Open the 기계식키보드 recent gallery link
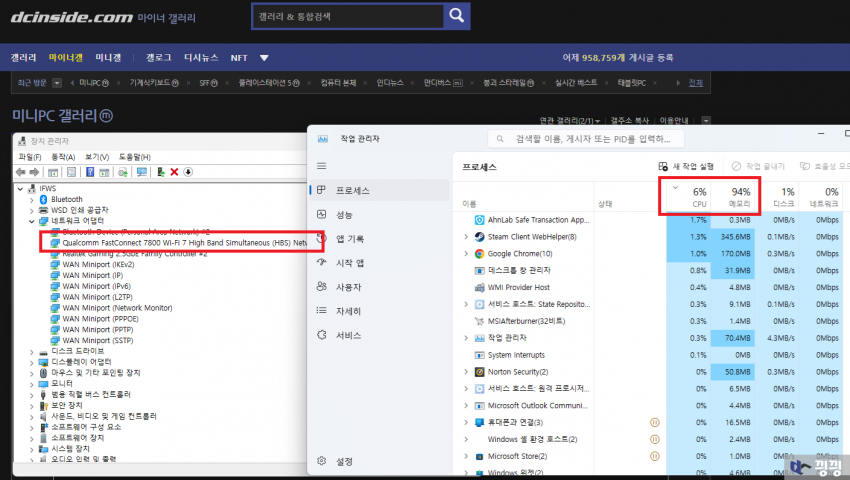Image resolution: width=850 pixels, height=480 pixels. click(x=154, y=83)
